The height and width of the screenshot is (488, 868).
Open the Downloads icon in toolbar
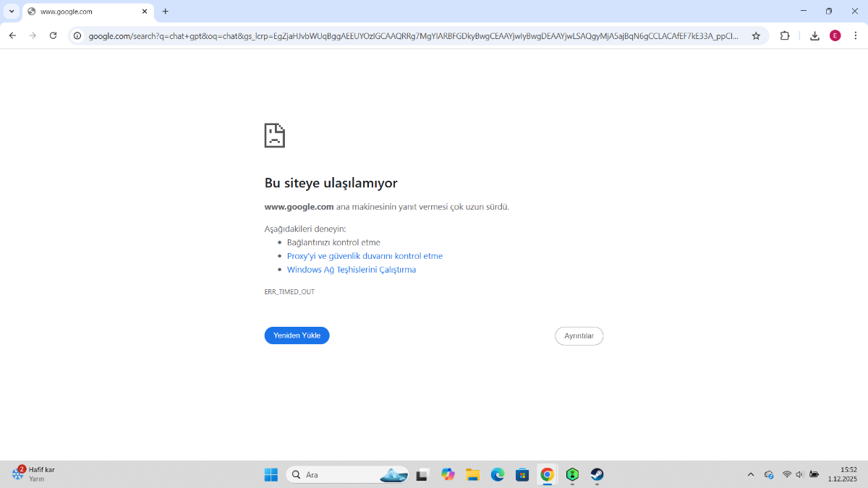814,35
